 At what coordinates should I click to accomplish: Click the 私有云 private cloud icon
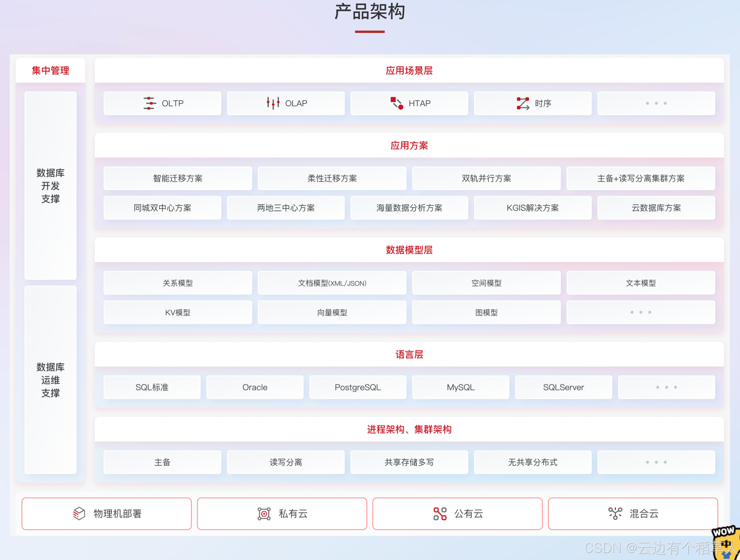[264, 513]
